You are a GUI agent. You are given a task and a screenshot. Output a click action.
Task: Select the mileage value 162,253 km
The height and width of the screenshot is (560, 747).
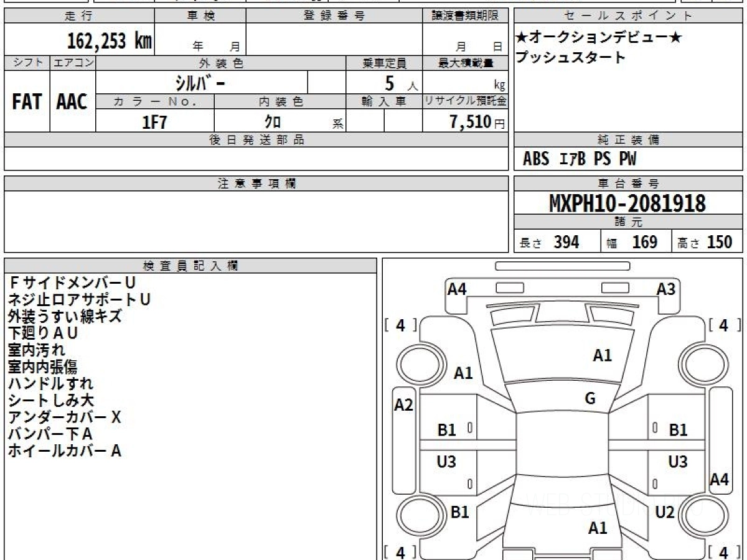pos(110,41)
